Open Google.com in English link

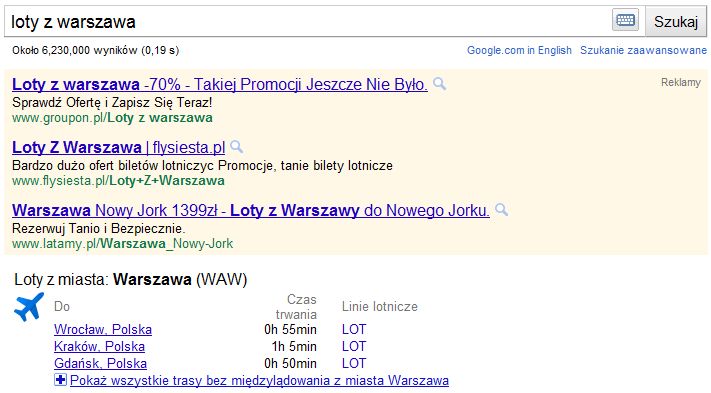pos(519,50)
